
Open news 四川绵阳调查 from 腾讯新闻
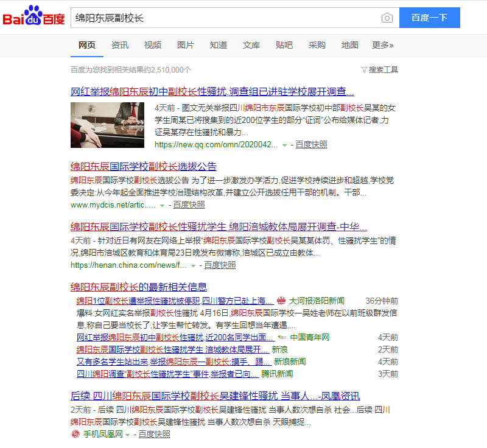tap(168, 374)
